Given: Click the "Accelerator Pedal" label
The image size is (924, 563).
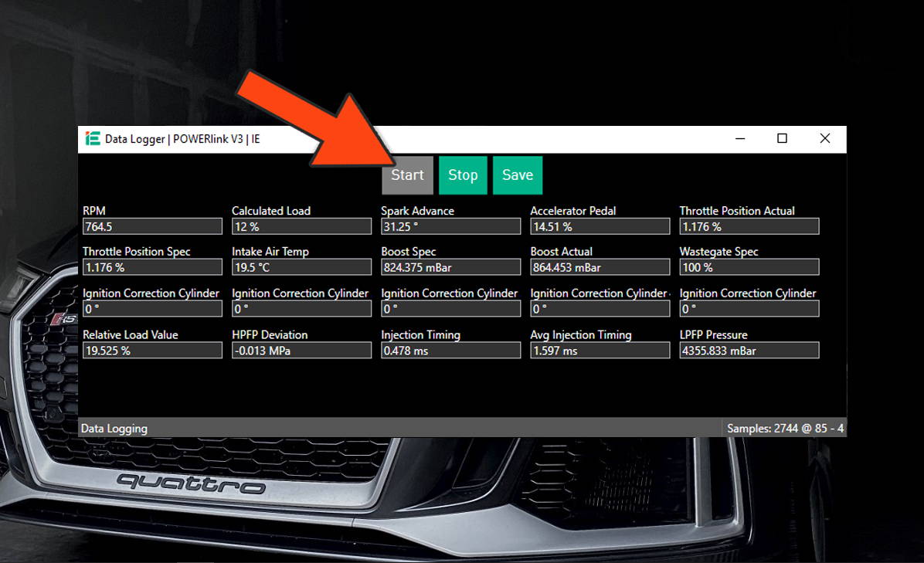Looking at the screenshot, I should [x=573, y=211].
